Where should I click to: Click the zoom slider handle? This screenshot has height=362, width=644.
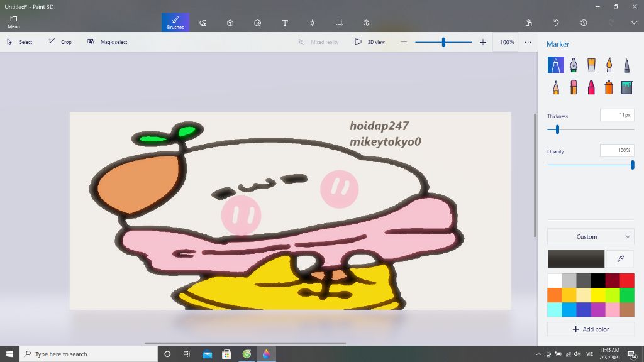coord(443,42)
